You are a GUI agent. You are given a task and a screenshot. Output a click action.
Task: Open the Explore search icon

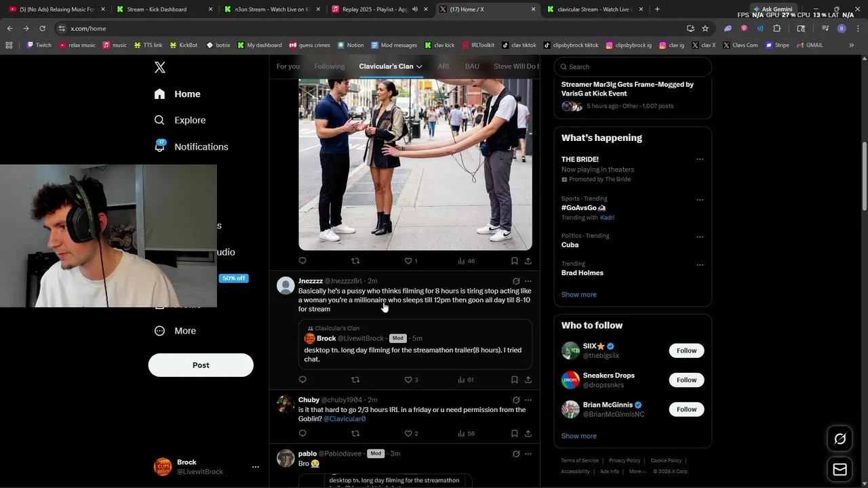coord(159,120)
